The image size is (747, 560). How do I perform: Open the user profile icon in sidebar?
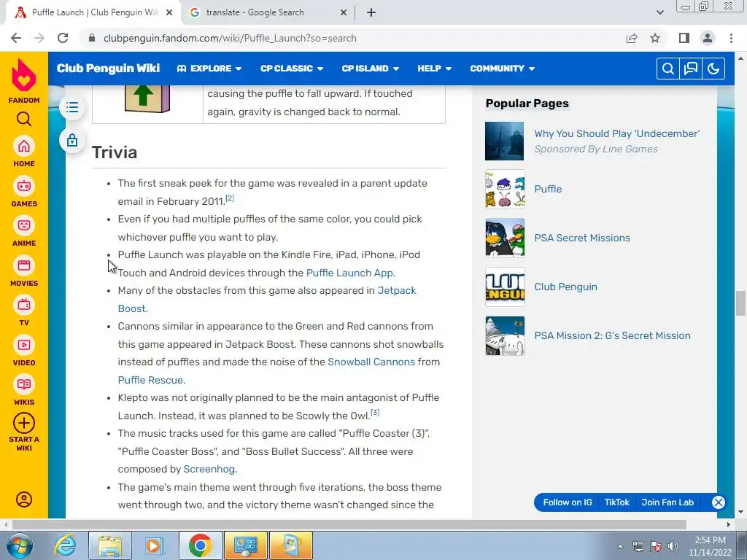tap(24, 499)
